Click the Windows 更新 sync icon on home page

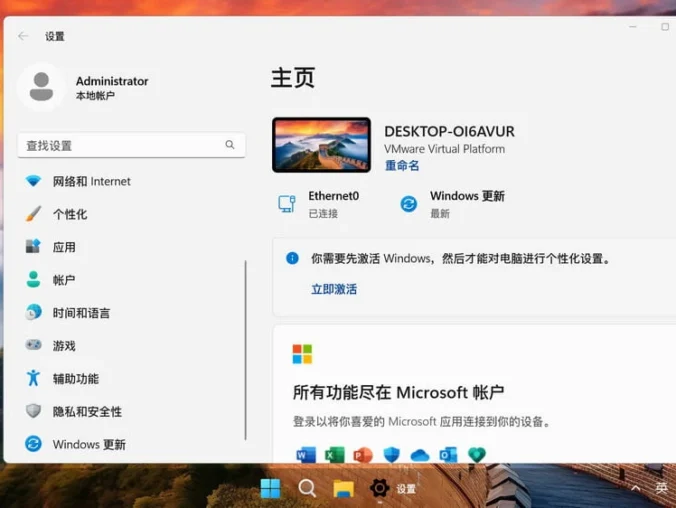click(x=409, y=204)
